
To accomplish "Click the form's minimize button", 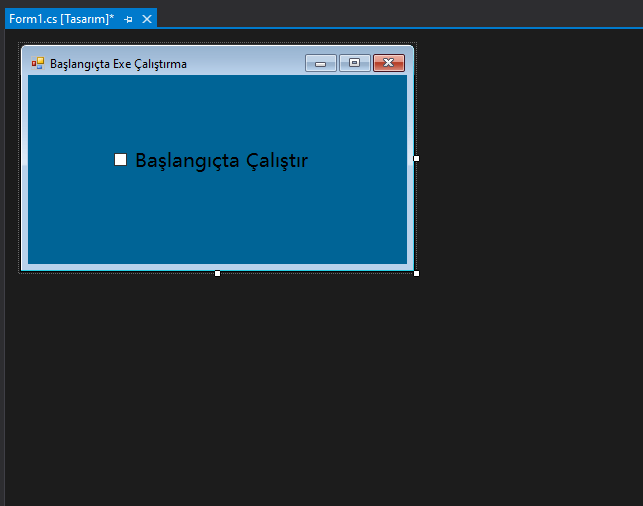I will tap(321, 63).
